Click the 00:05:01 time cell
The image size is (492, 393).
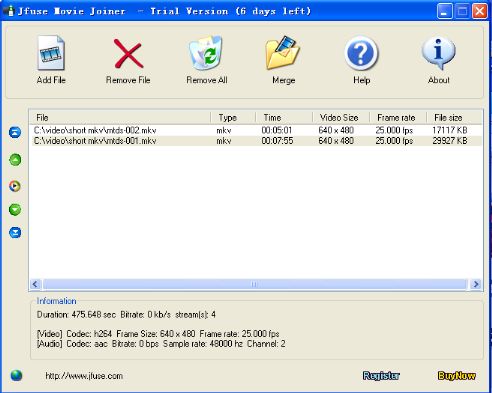tap(277, 130)
